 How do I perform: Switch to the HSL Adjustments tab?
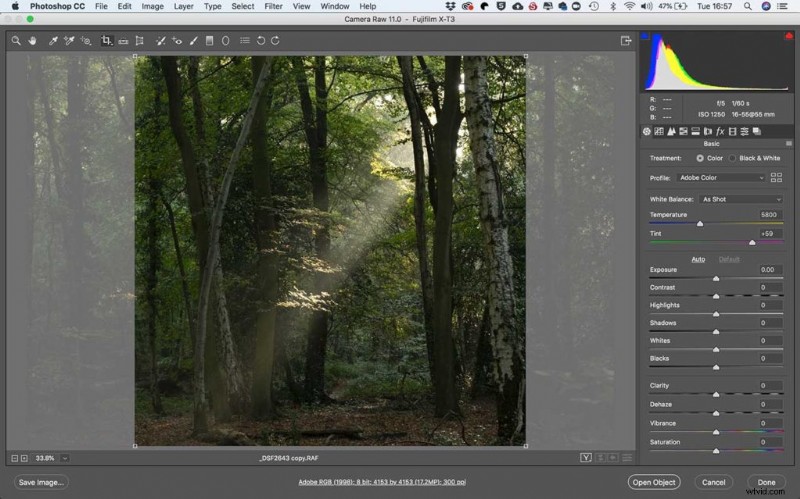point(683,132)
